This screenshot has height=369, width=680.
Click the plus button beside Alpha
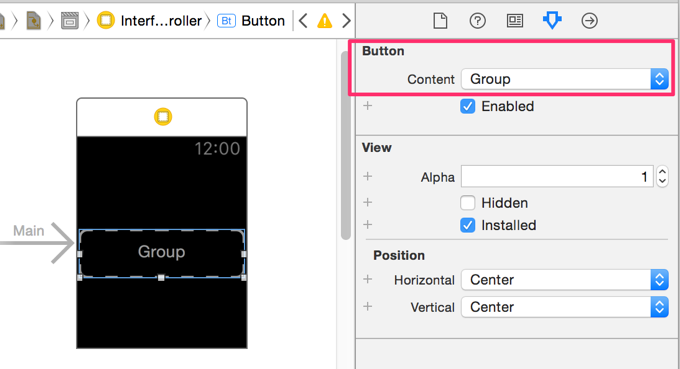368,176
